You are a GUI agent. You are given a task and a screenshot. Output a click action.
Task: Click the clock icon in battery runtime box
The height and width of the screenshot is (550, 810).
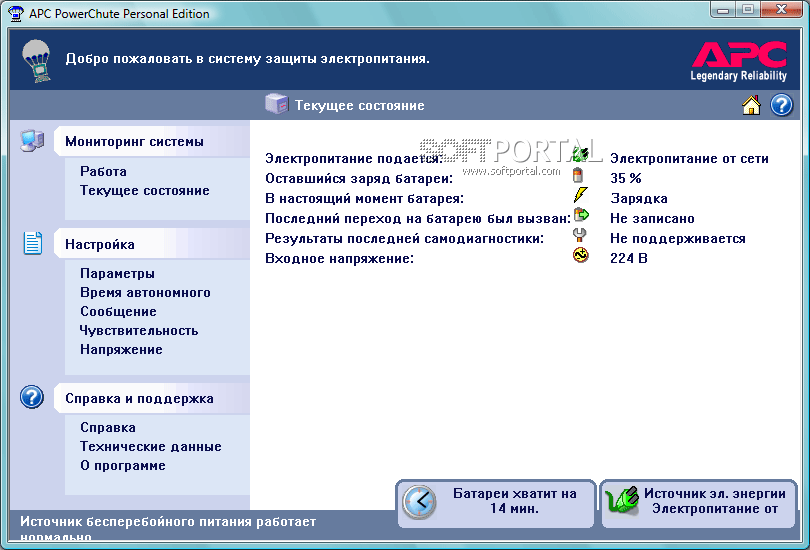coord(419,502)
